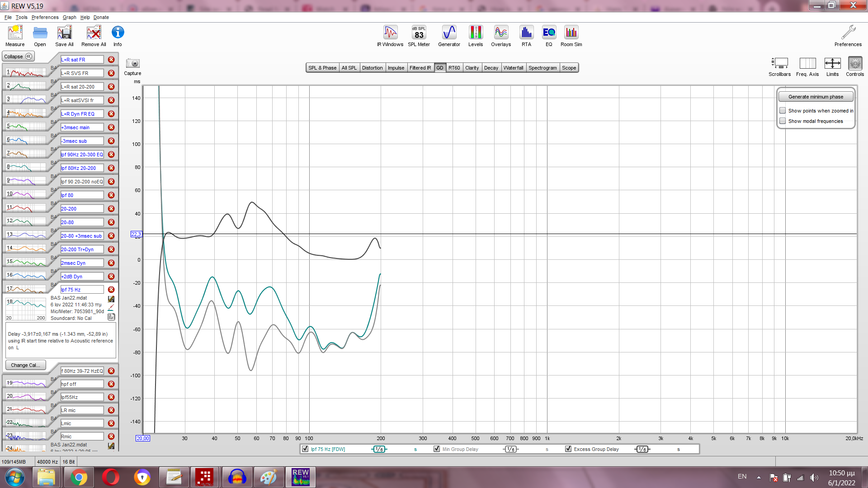Remove the L+R sat FR measurement

click(x=111, y=60)
